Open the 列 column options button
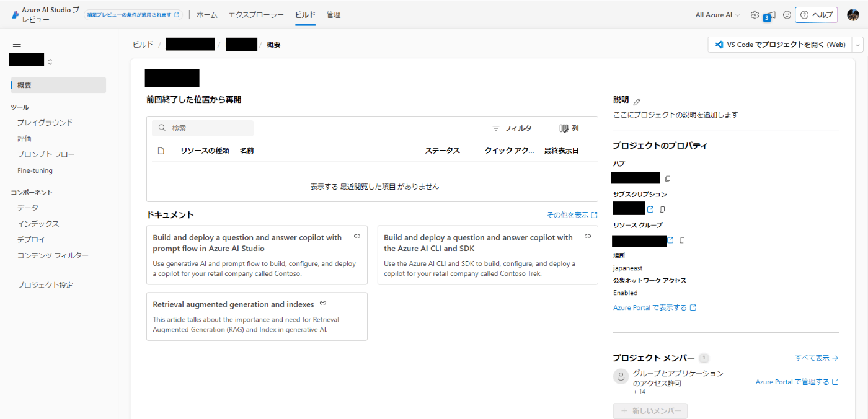Screen dimensions: 868x419 [x=569, y=128]
